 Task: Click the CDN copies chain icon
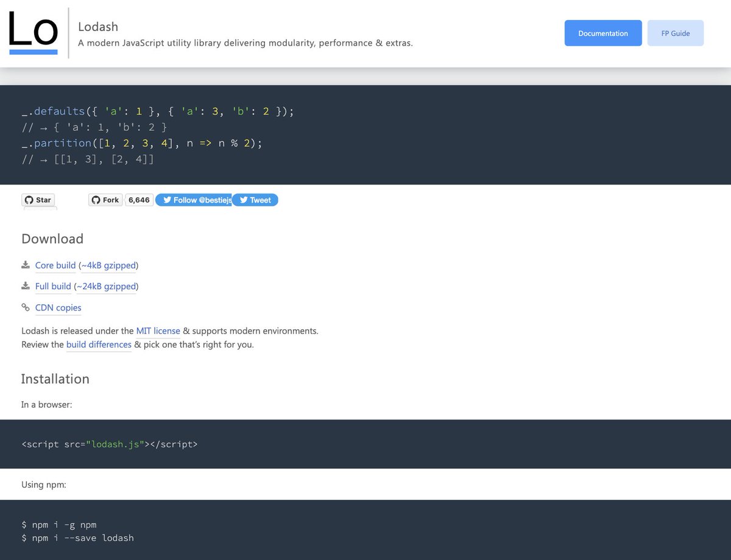pyautogui.click(x=26, y=307)
